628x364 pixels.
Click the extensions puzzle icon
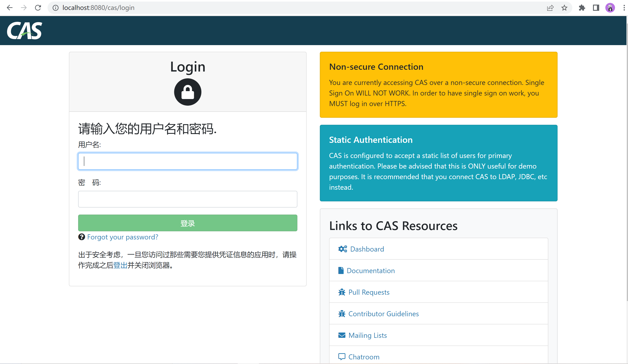pyautogui.click(x=582, y=8)
